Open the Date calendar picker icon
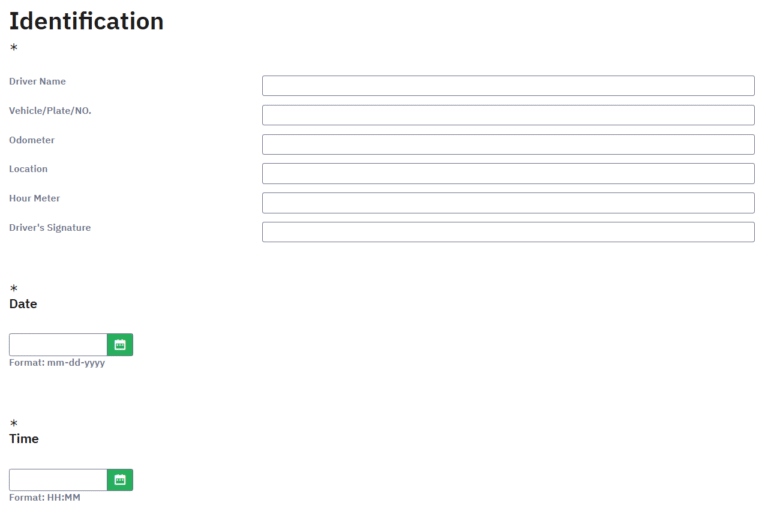The height and width of the screenshot is (515, 768). (x=120, y=345)
